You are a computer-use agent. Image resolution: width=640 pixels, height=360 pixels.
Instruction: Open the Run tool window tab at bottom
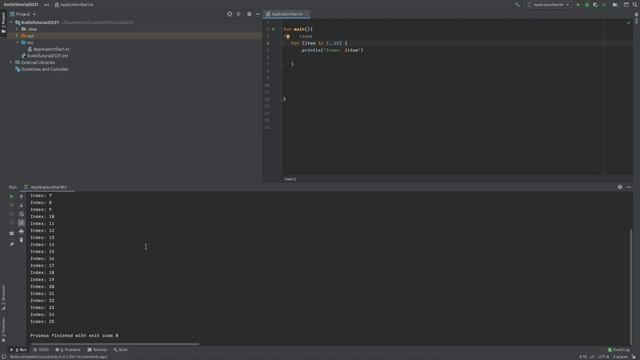(18, 350)
